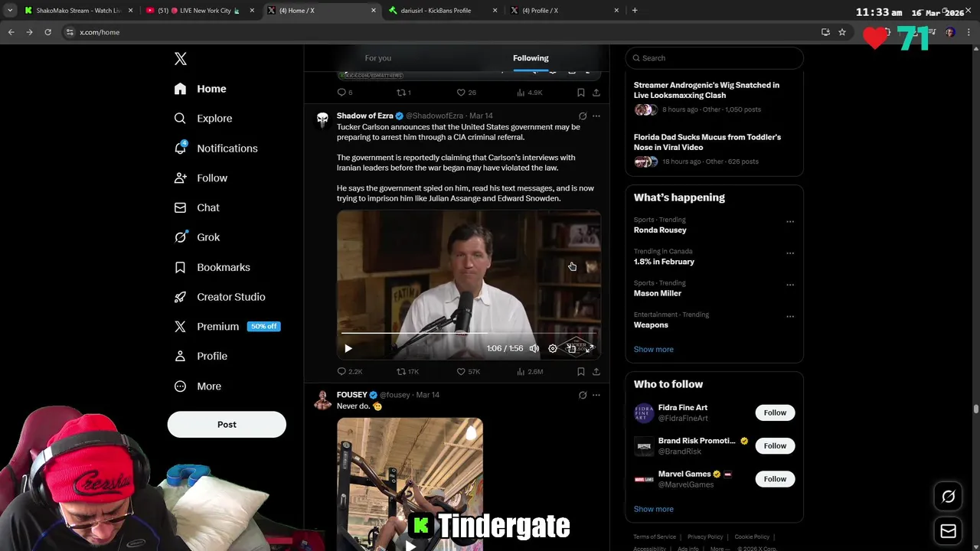Play the Tucker Carlson video

click(x=348, y=349)
